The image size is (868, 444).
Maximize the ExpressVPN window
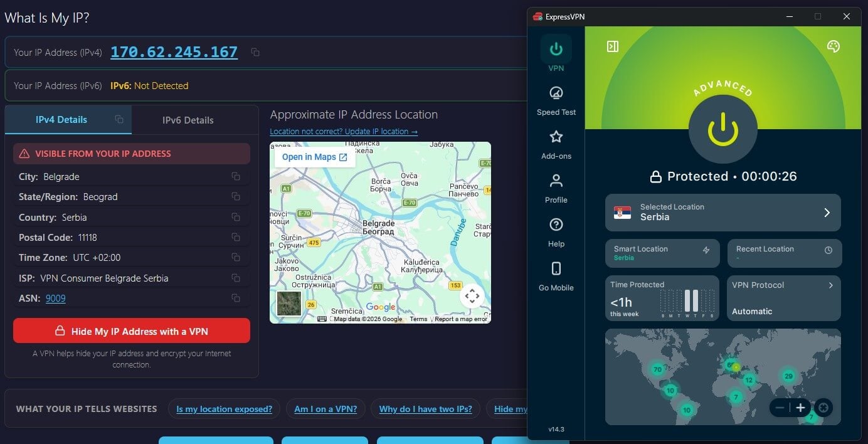coord(818,16)
